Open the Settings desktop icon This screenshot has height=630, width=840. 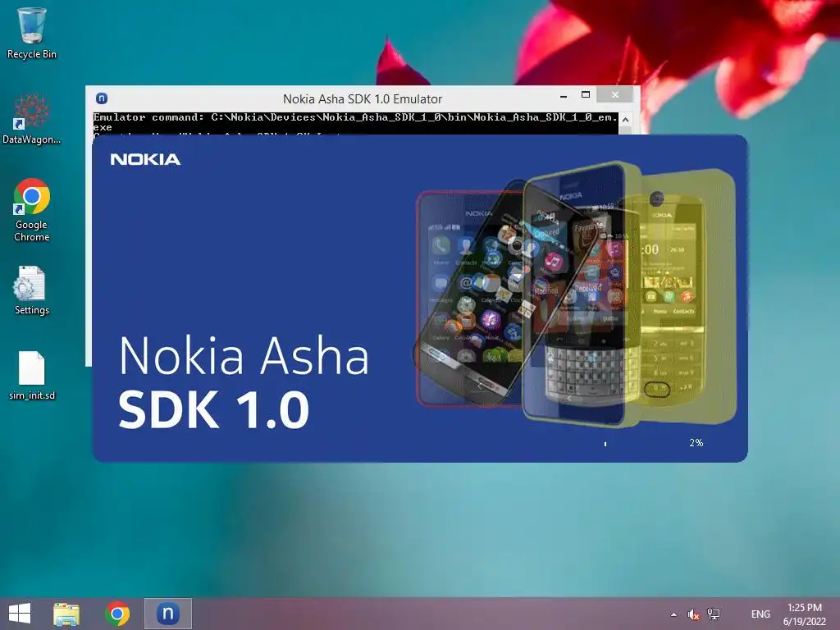coord(32,290)
